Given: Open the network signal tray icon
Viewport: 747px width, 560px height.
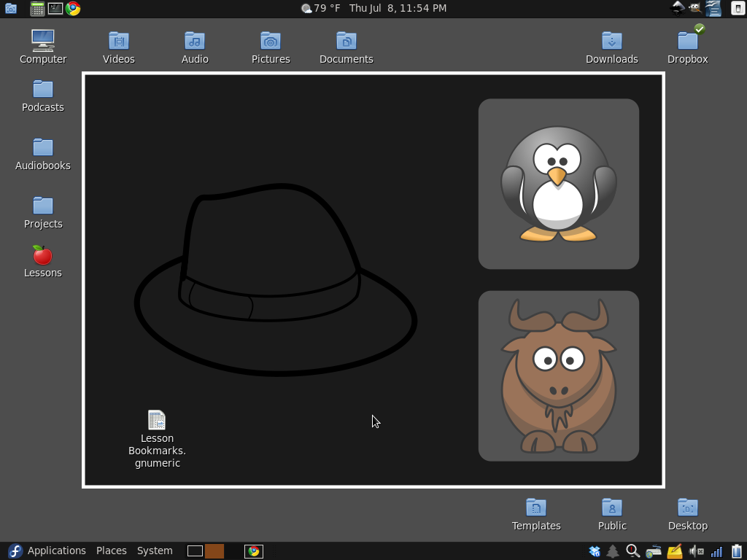Looking at the screenshot, I should pos(716,551).
